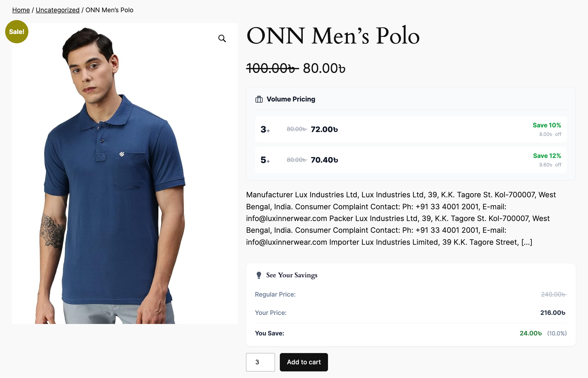The height and width of the screenshot is (378, 588).
Task: Click the gift icon beside Volume Pricing
Action: click(259, 99)
